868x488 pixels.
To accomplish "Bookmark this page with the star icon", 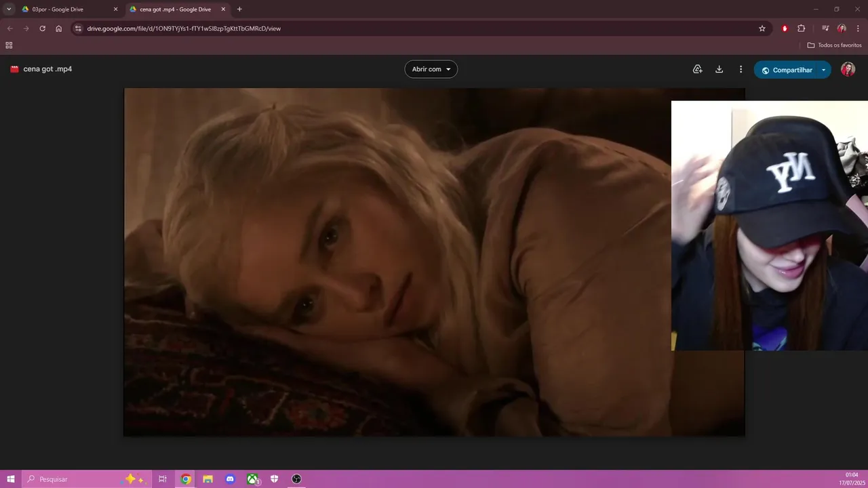I will (762, 28).
